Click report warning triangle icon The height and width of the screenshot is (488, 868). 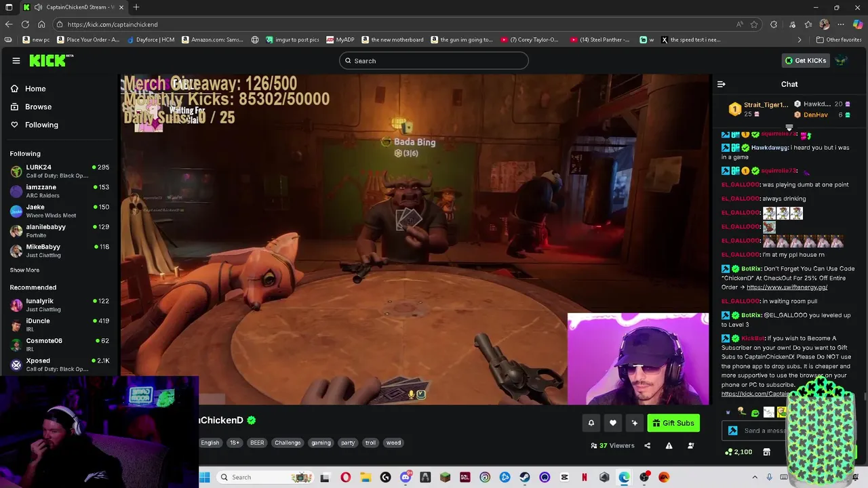(669, 445)
